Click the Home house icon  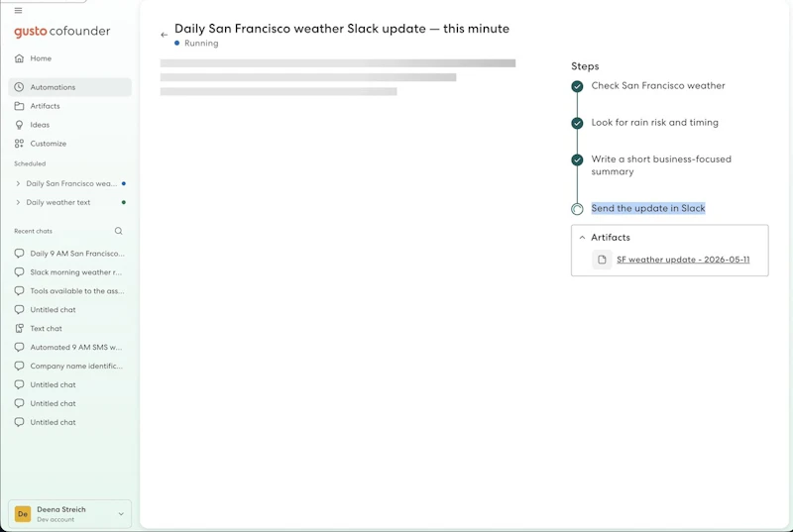[19, 58]
